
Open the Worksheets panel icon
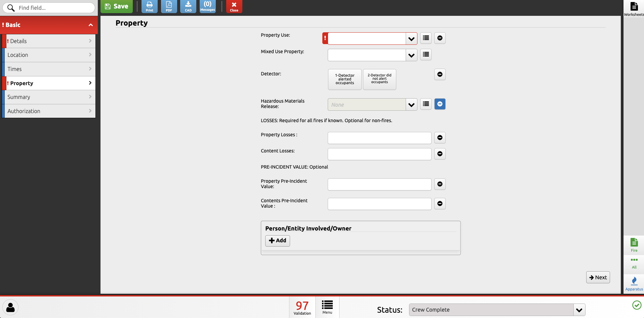[634, 9]
